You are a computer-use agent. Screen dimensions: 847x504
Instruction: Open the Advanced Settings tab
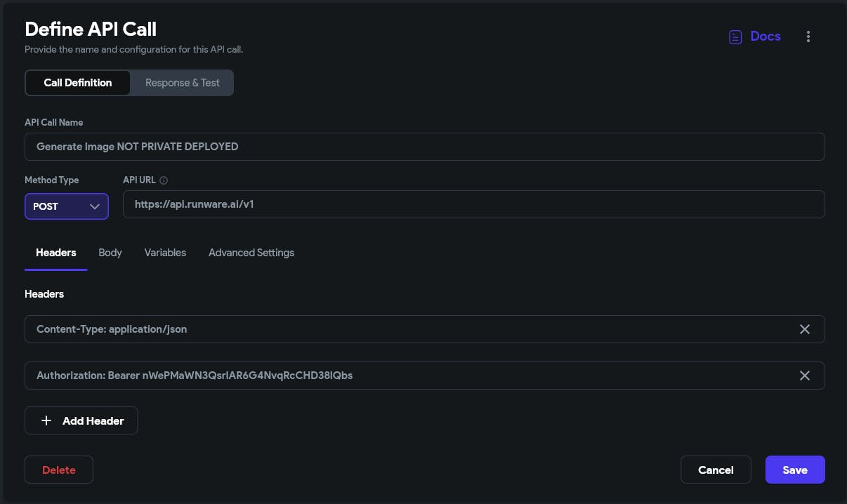point(251,253)
